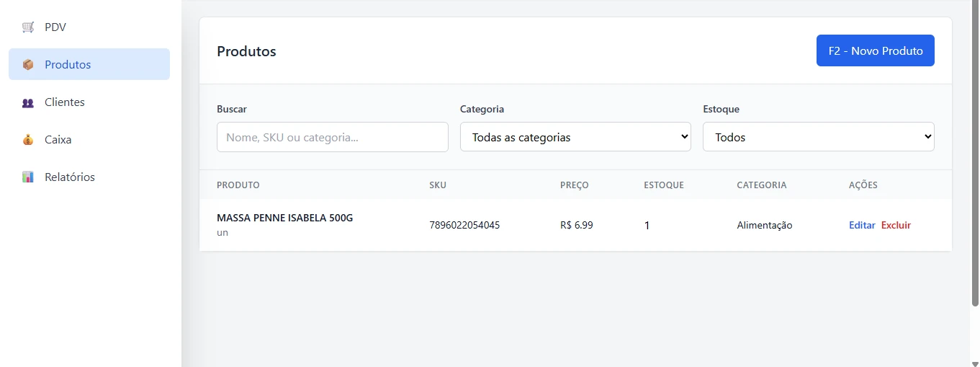Viewport: 980px width, 367px height.
Task: Navigate to the Relatórios label
Action: (70, 177)
